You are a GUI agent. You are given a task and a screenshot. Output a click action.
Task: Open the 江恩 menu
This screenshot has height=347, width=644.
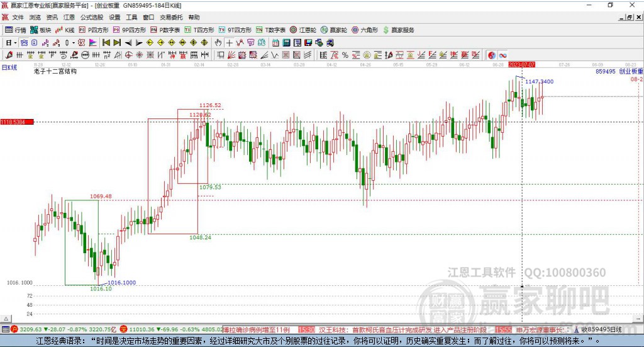click(69, 17)
